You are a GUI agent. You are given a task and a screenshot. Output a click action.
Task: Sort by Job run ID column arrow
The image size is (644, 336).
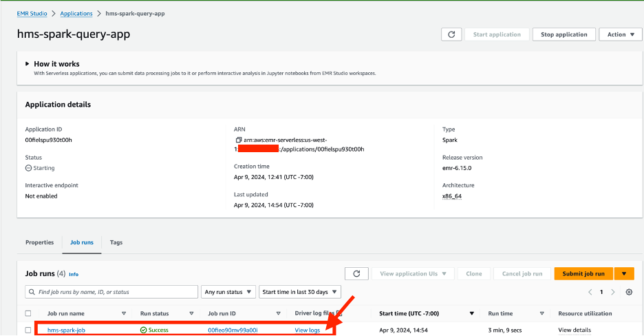coord(278,313)
